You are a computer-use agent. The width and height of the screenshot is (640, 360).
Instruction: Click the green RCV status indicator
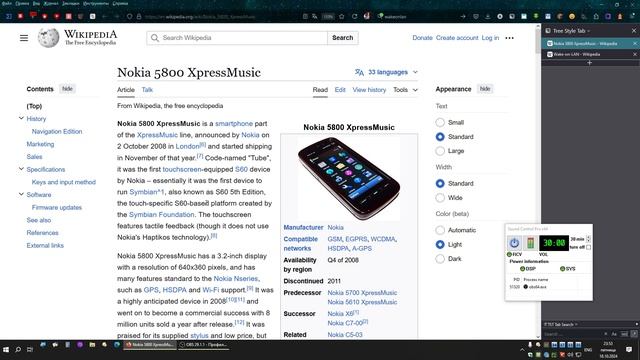(509, 254)
